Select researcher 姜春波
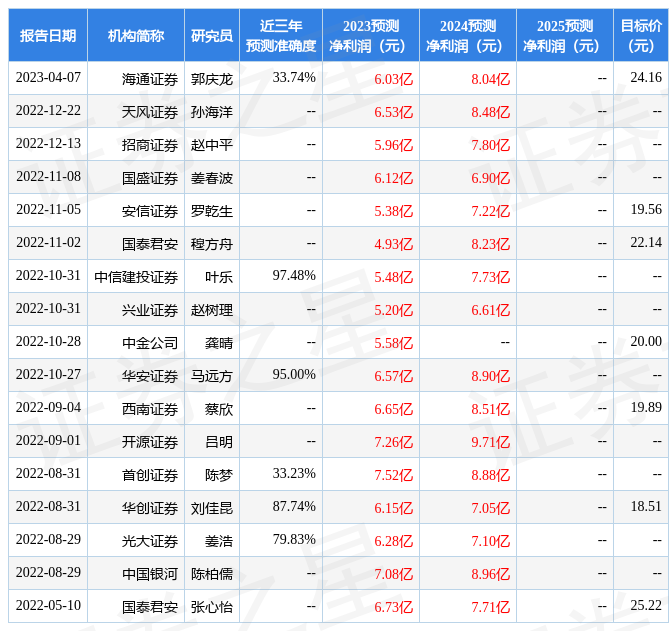Screen dimensions: 669x631 click(212, 178)
